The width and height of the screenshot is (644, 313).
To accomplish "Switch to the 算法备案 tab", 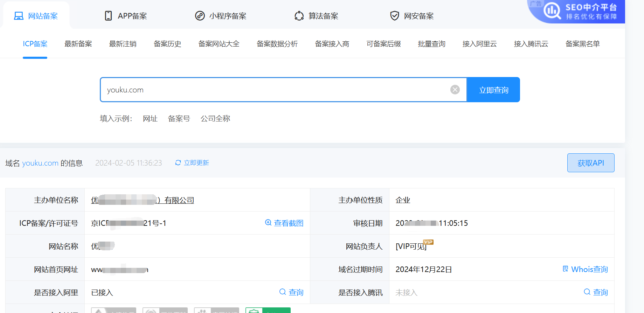I will pos(316,16).
